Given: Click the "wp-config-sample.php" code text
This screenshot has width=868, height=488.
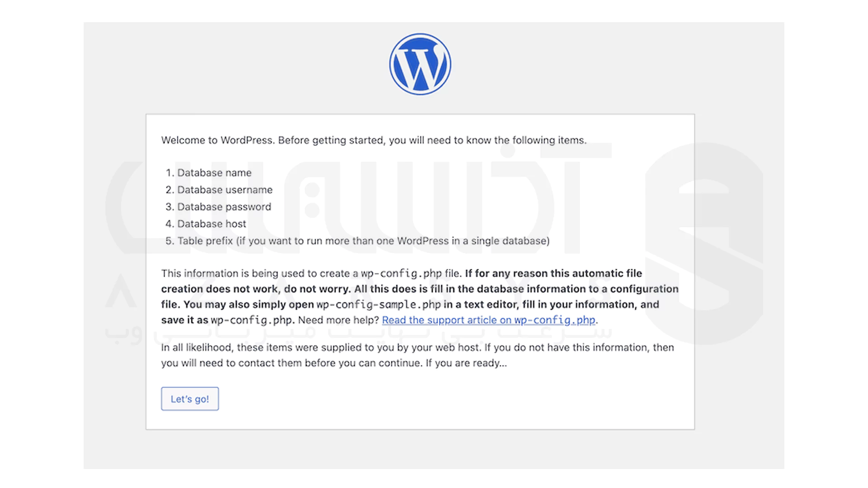Looking at the screenshot, I should [378, 305].
